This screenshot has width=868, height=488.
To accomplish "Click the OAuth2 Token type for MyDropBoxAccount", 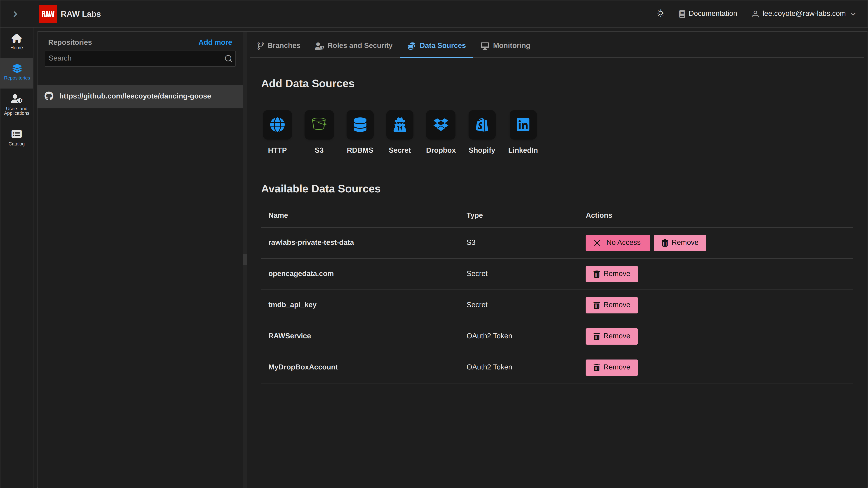I will point(489,367).
